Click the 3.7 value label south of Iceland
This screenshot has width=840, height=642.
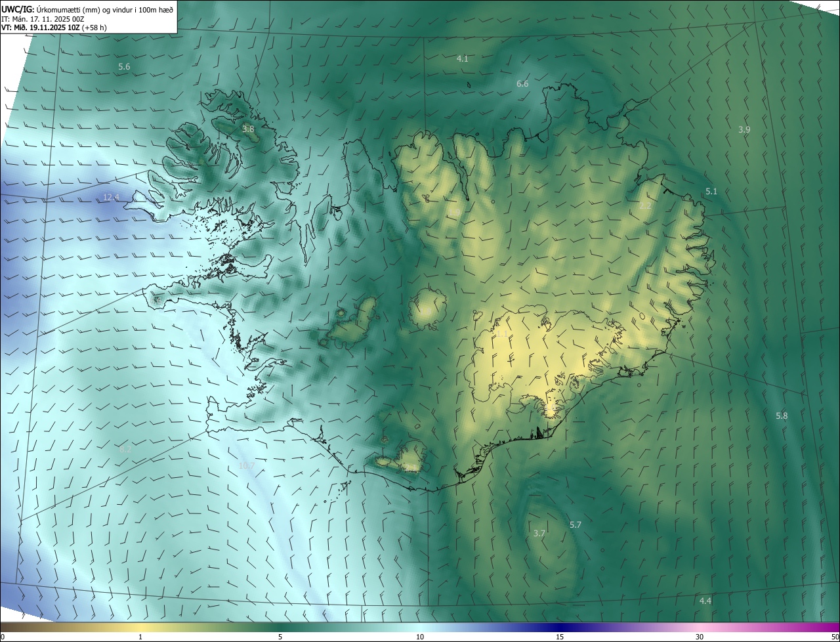click(x=539, y=533)
